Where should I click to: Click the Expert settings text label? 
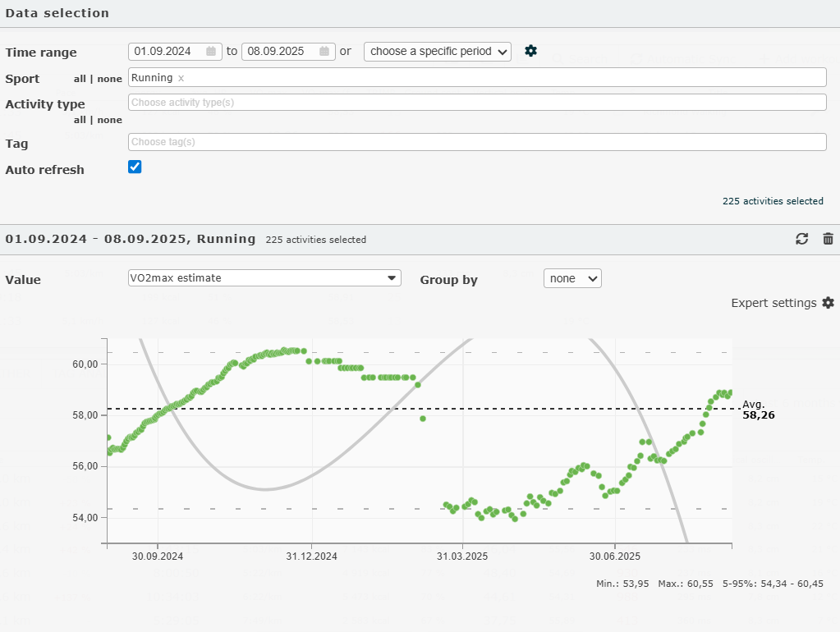click(x=773, y=303)
